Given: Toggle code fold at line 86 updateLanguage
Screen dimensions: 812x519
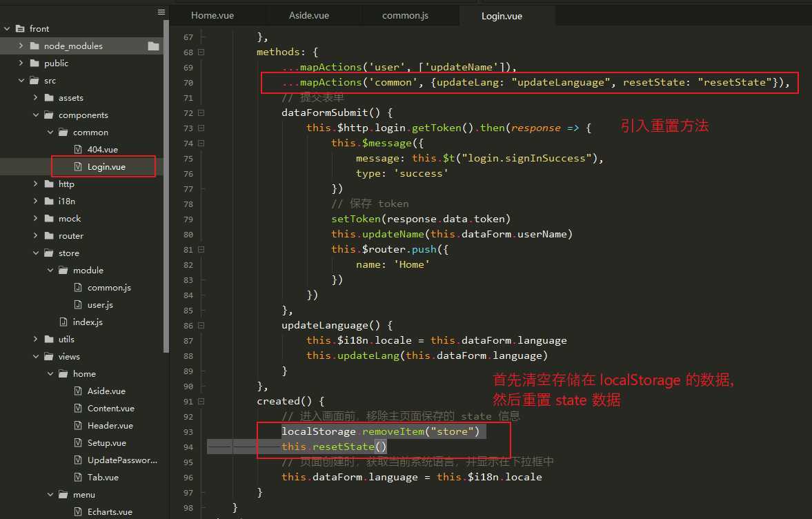Looking at the screenshot, I should pyautogui.click(x=201, y=325).
